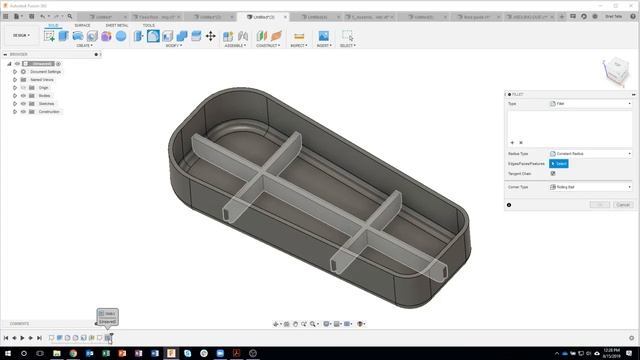Image resolution: width=640 pixels, height=360 pixels.
Task: Open the Modify menu label
Action: (x=173, y=45)
